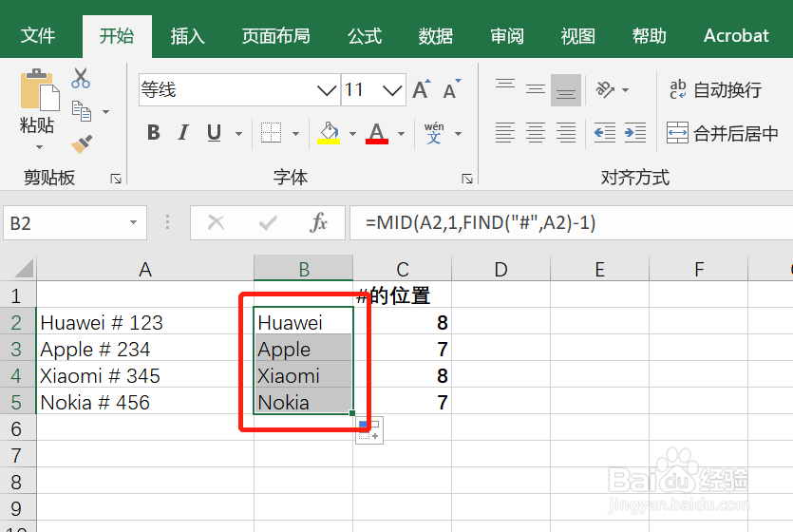Screen dimensions: 793x532
Task: Open copy options dropdown arrow
Action: click(105, 112)
